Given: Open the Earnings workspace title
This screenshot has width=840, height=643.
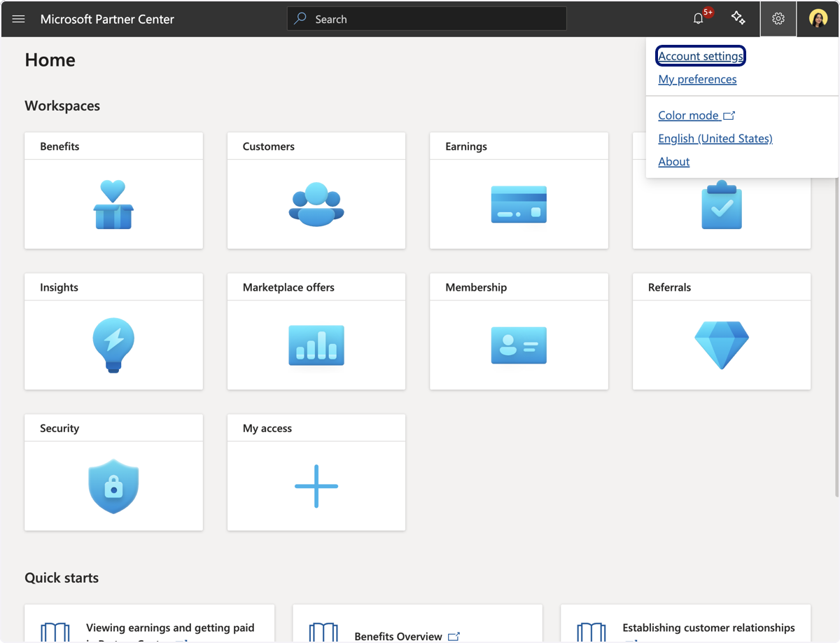Looking at the screenshot, I should click(466, 146).
